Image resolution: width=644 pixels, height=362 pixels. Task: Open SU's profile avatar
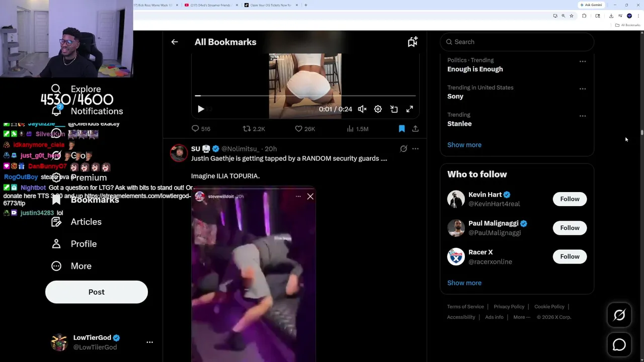coord(179,153)
